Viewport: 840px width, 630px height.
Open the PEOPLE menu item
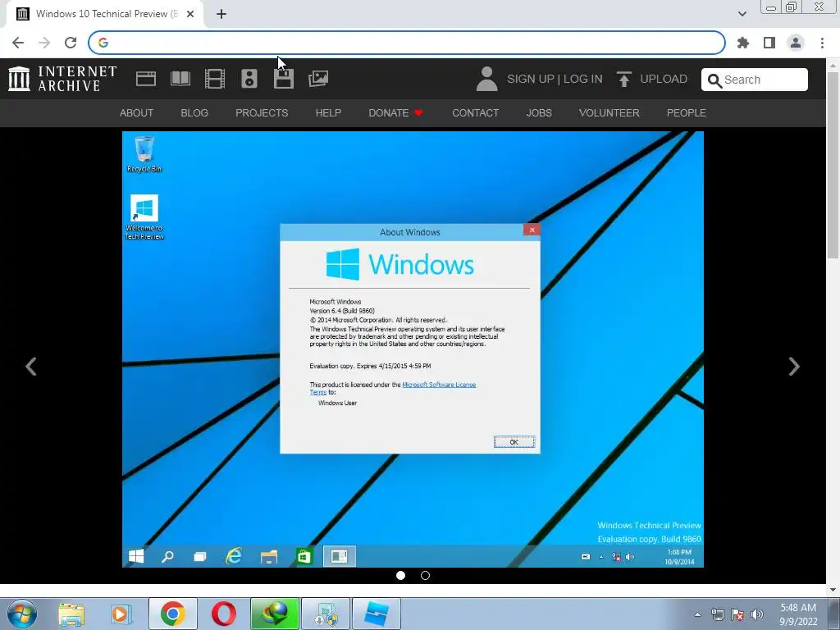[x=687, y=113]
